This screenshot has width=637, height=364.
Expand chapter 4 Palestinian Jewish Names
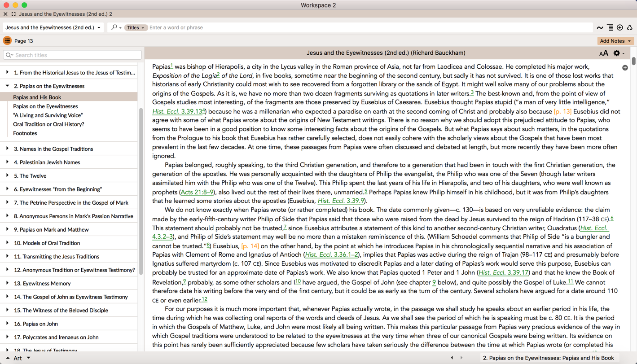(7, 162)
